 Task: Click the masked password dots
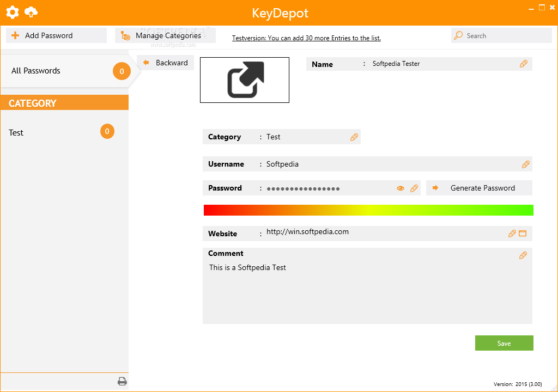pyautogui.click(x=303, y=189)
